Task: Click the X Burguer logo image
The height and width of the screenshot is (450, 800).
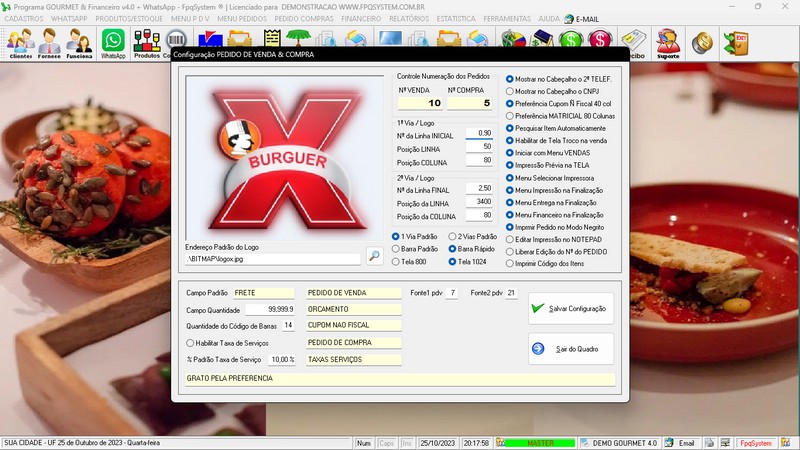Action: (x=285, y=158)
